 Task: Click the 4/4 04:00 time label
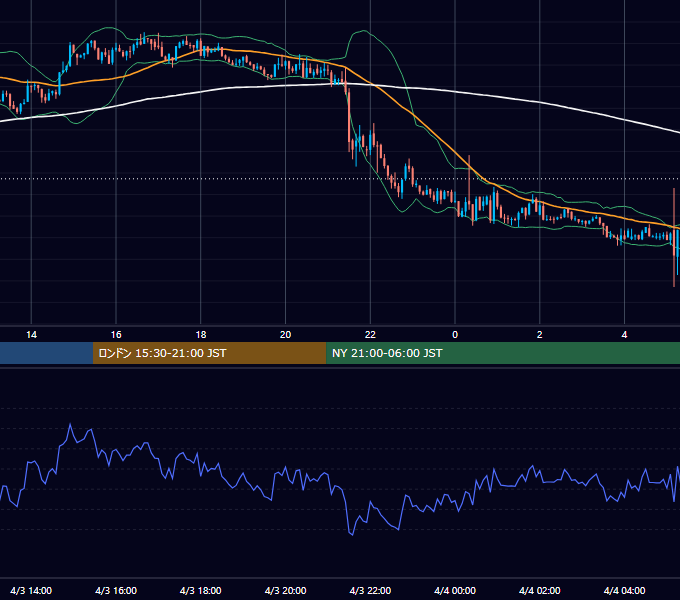[624, 590]
